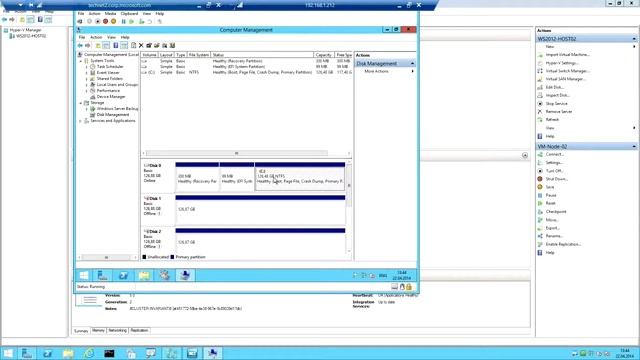Open Clipboard menu of VM connection window
640x360 pixels.
click(x=129, y=13)
